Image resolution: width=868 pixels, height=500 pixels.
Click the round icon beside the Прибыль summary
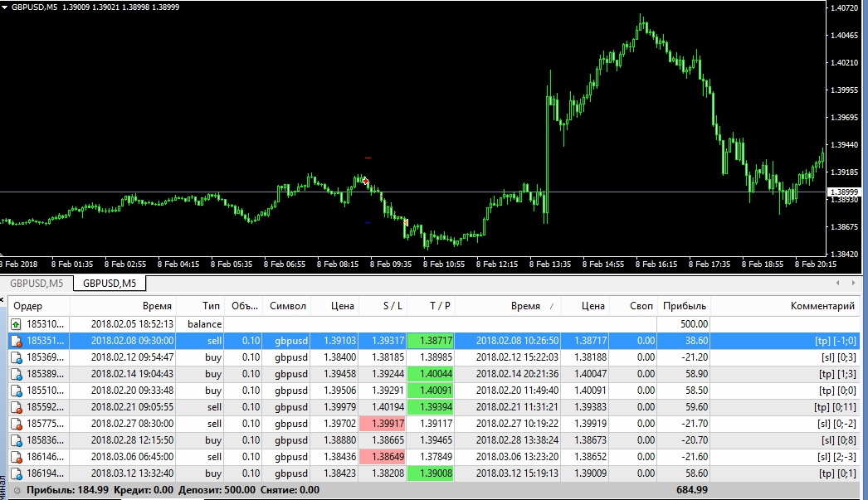(16, 491)
